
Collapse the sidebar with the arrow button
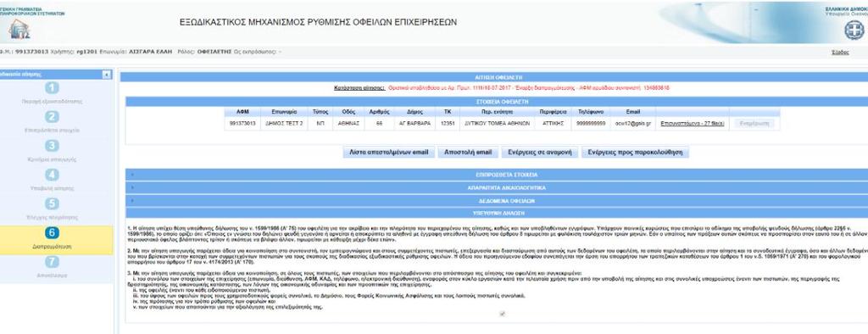[107, 74]
